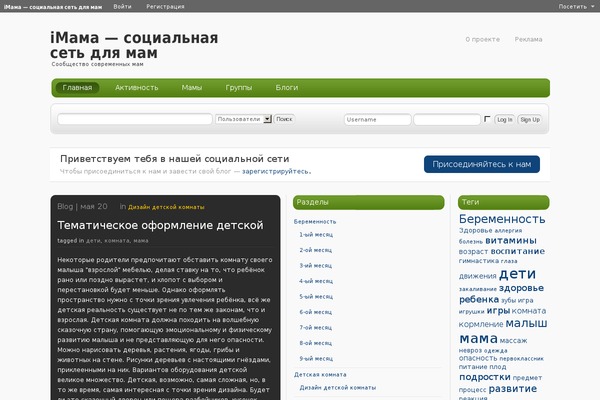This screenshot has width=600, height=400.
Task: Open section 9-ый месяц
Action: [316, 359]
